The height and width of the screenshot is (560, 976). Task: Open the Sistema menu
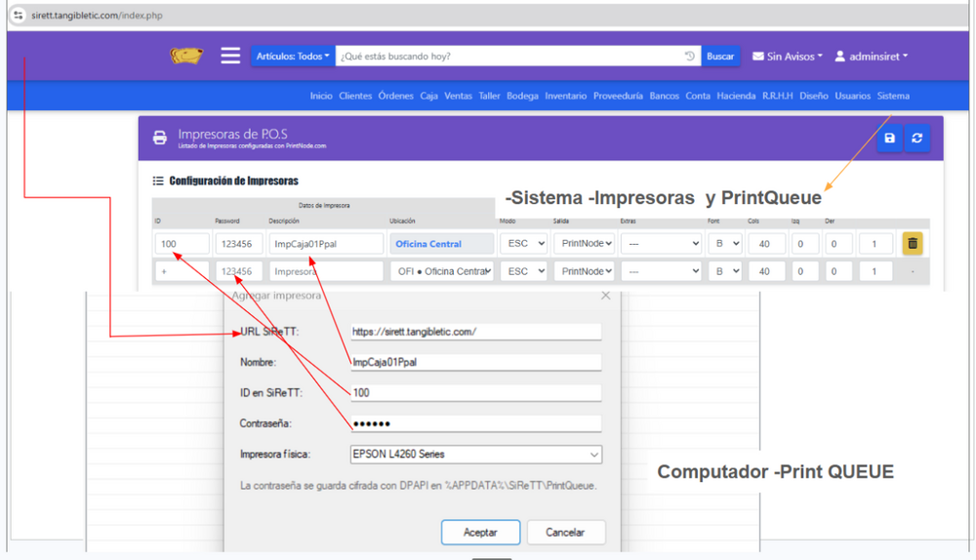point(893,96)
